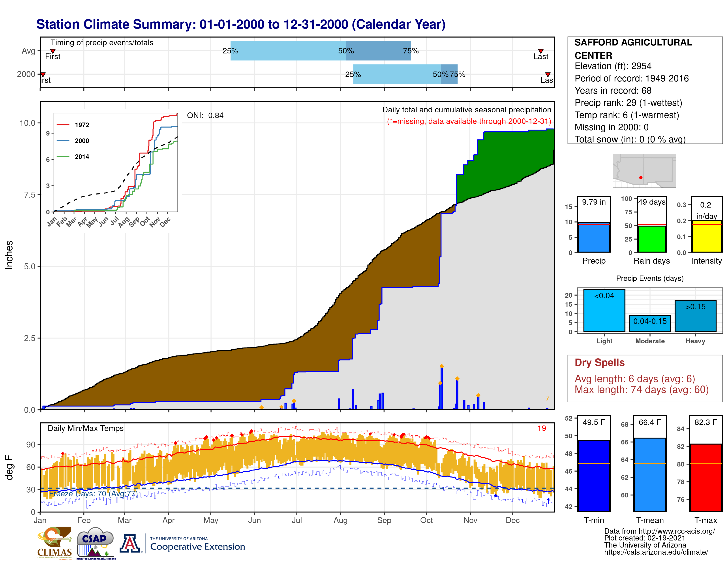Click the red station dot on Arizona map
This screenshot has height=563, width=728.
coord(641,178)
